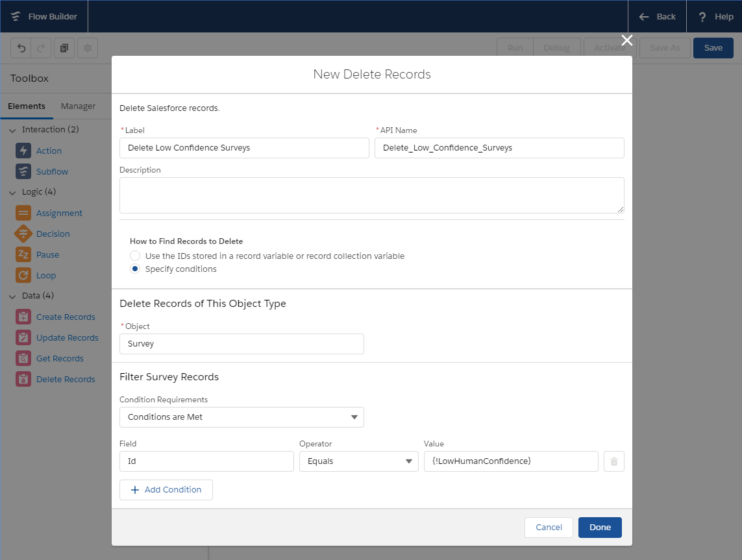Select the Create Records icon
Image resolution: width=742 pixels, height=560 pixels.
point(23,317)
